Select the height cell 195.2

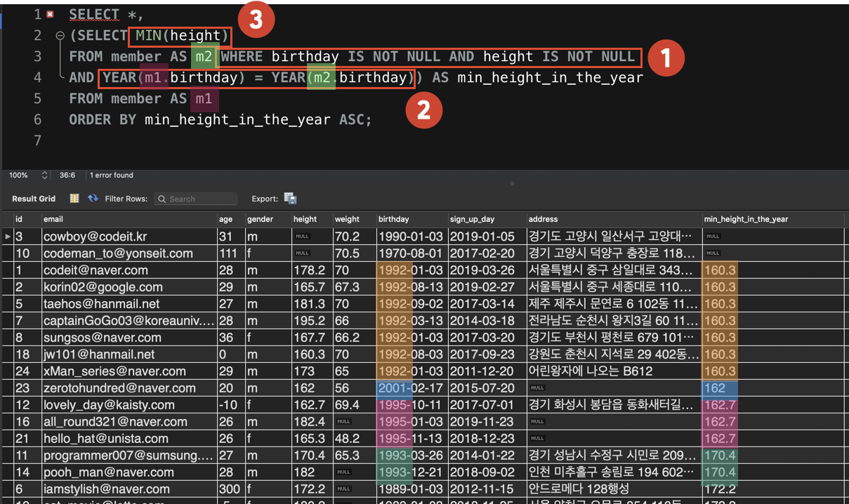pos(312,321)
